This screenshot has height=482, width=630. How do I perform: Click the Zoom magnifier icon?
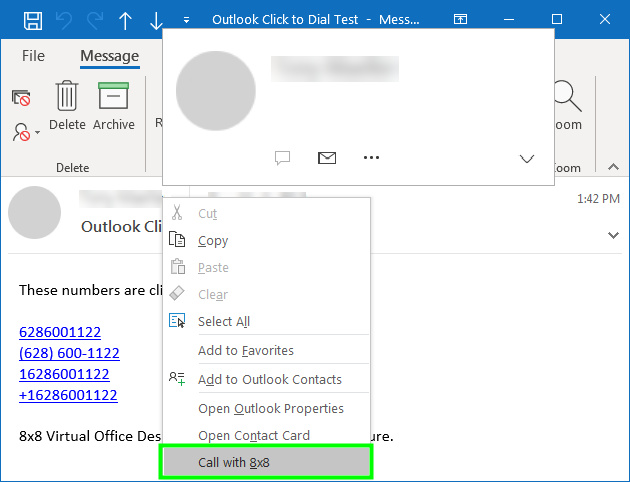(567, 96)
